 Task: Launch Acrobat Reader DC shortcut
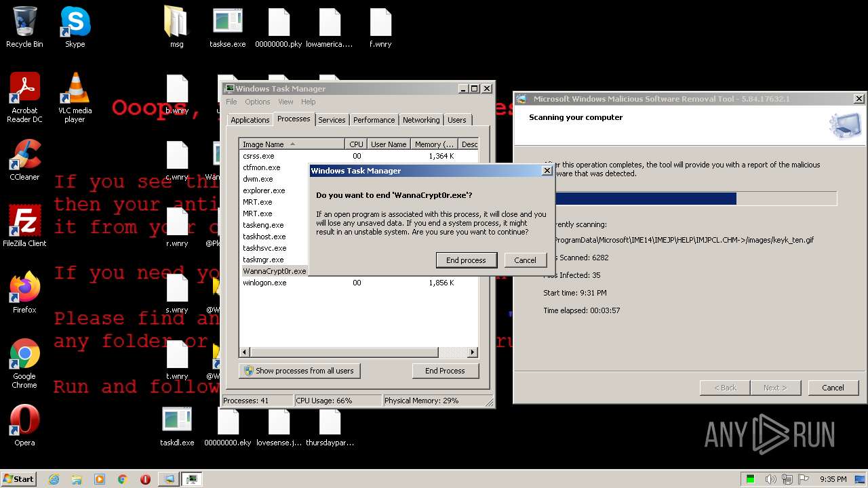tap(24, 98)
